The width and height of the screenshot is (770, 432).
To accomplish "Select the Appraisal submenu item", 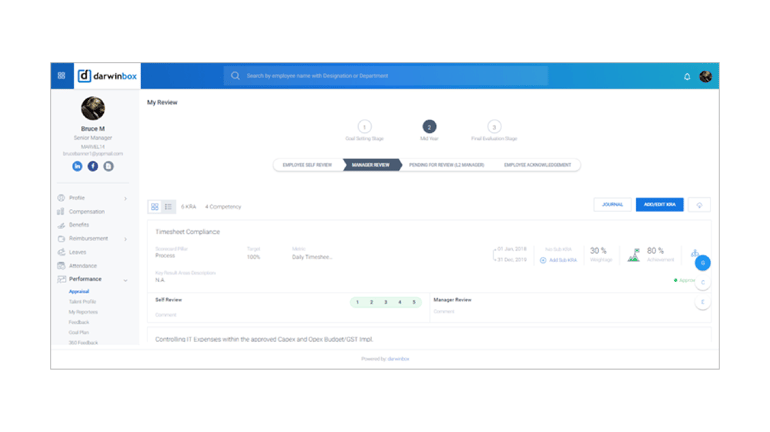I will pos(79,291).
